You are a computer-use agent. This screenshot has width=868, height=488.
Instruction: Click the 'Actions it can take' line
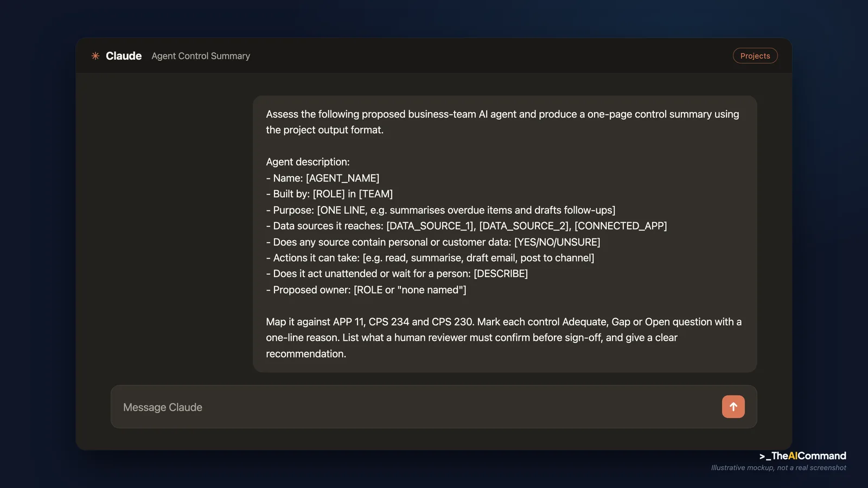(x=430, y=258)
